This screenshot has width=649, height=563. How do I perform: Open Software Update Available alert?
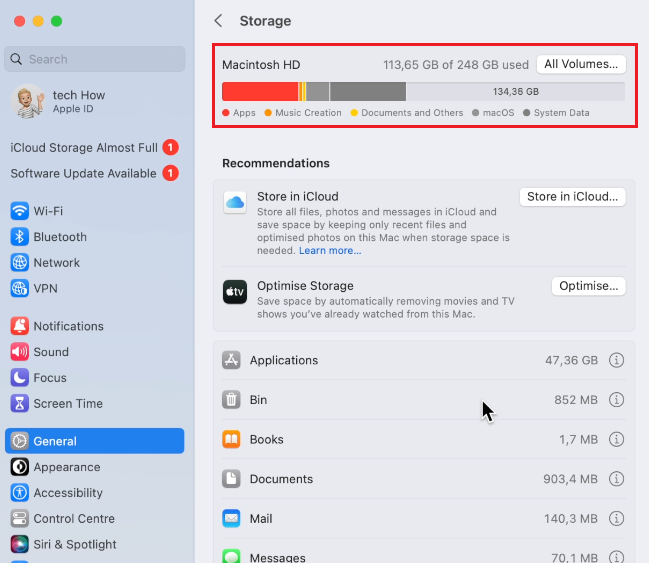[94, 173]
